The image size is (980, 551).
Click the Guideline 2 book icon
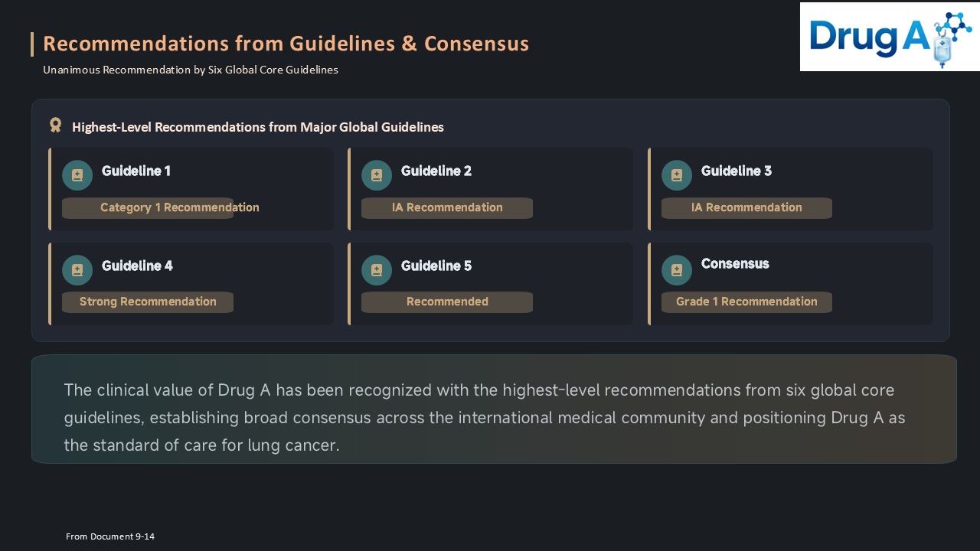click(x=377, y=175)
